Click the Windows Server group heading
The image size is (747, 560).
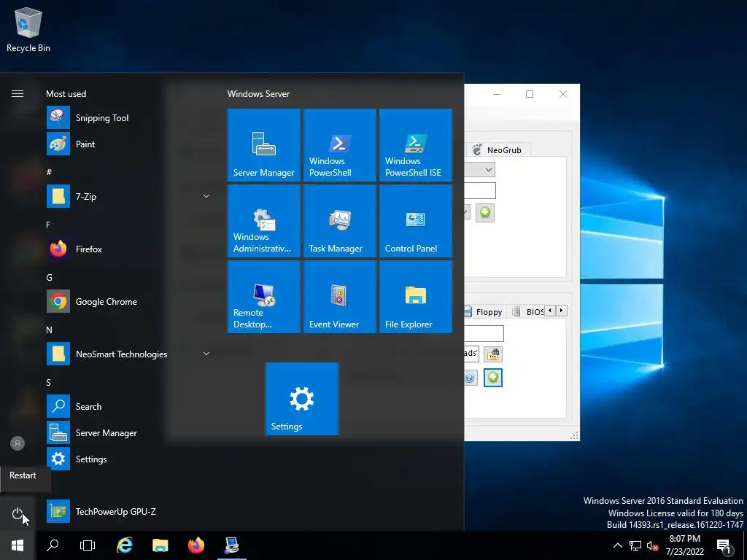click(258, 94)
